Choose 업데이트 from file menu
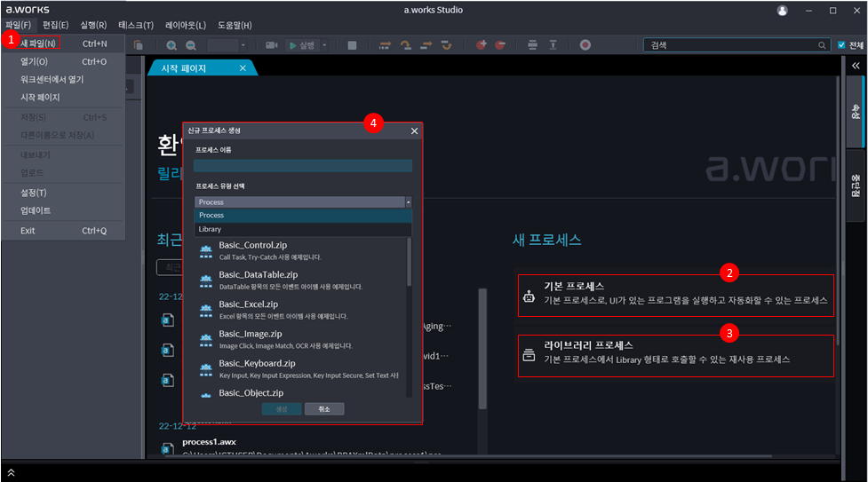Image resolution: width=868 pixels, height=482 pixels. [x=64, y=210]
